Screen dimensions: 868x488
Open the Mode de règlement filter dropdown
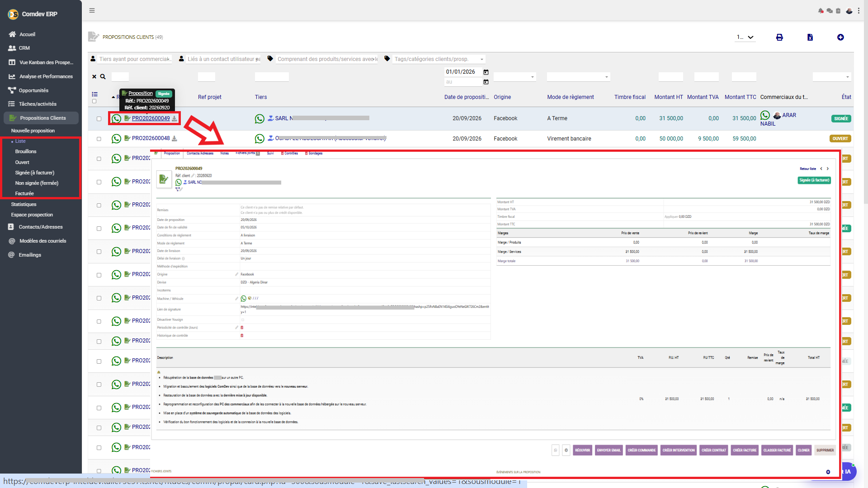pos(578,77)
